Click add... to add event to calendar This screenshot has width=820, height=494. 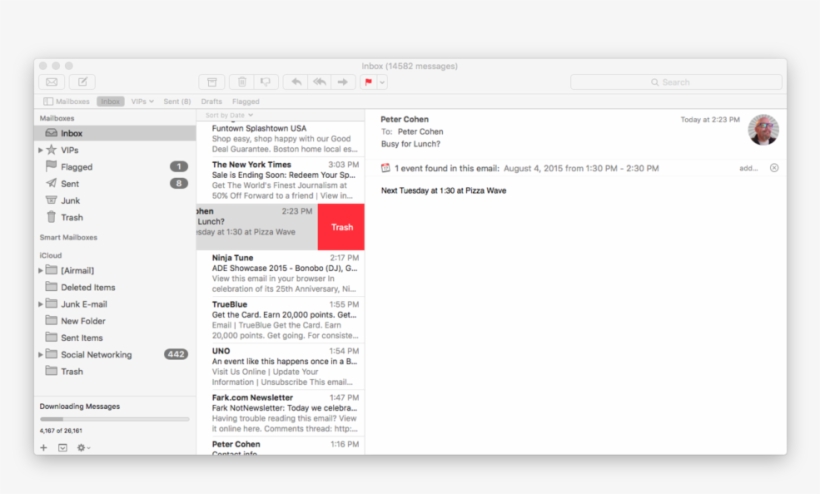coord(748,168)
